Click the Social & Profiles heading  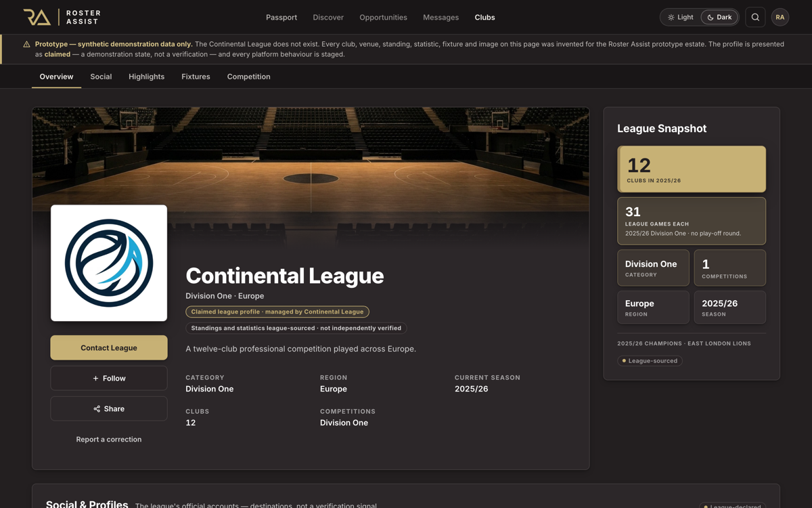coord(87,505)
